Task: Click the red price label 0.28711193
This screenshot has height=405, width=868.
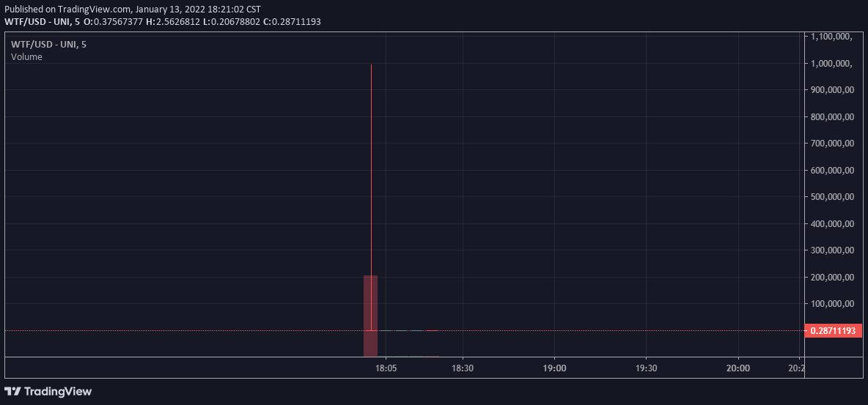Action: pyautogui.click(x=833, y=331)
